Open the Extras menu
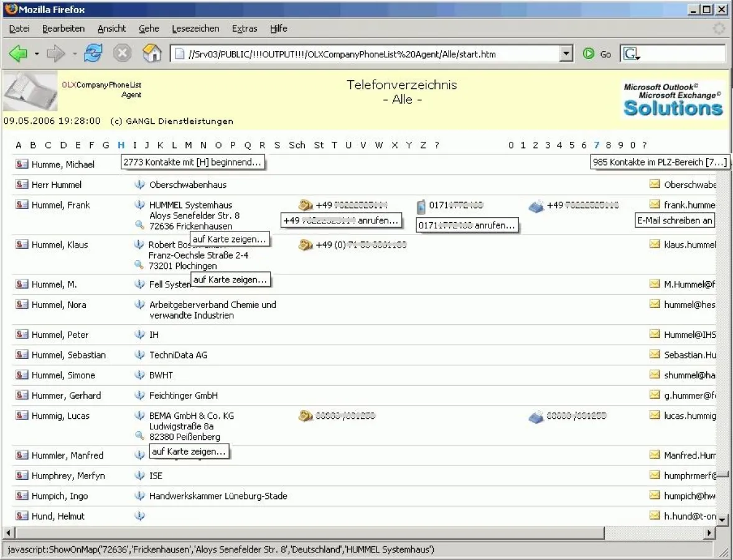 pyautogui.click(x=244, y=29)
